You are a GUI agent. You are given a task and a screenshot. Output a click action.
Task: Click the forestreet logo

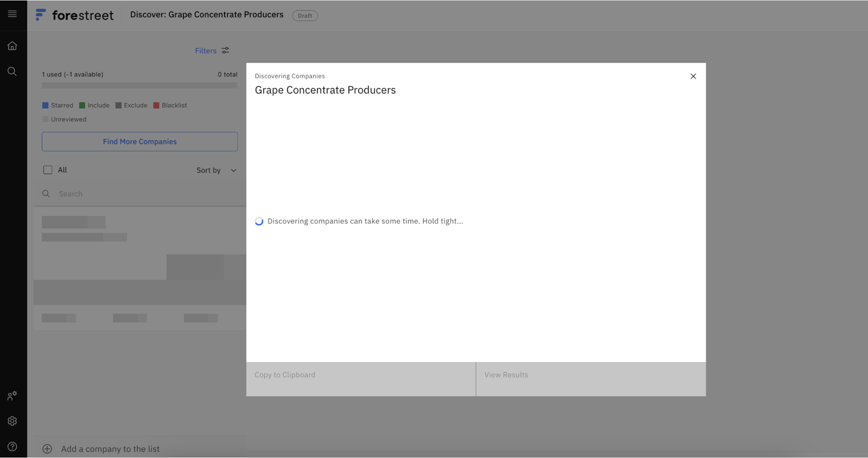point(75,15)
